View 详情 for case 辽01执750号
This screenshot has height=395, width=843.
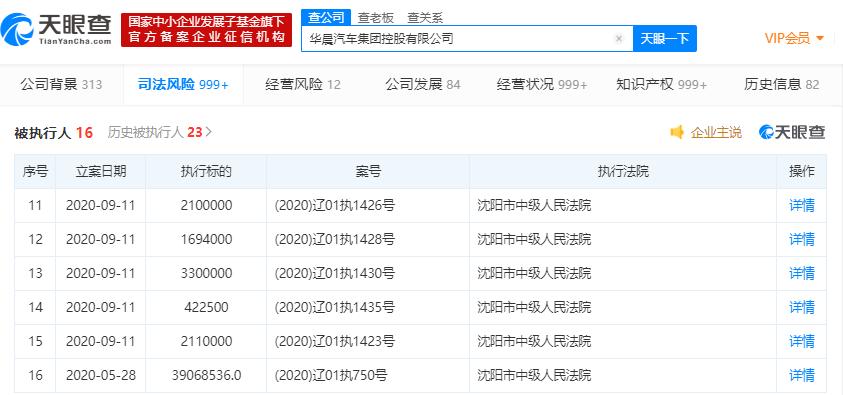point(802,375)
